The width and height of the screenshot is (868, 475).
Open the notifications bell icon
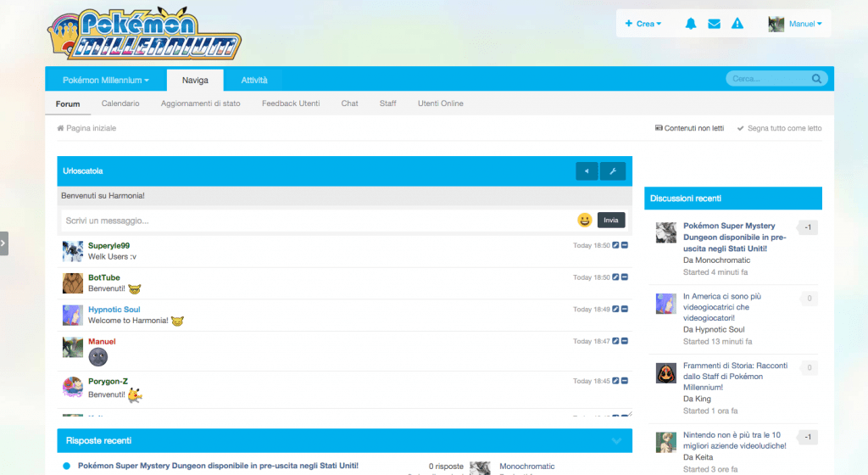[x=690, y=24]
